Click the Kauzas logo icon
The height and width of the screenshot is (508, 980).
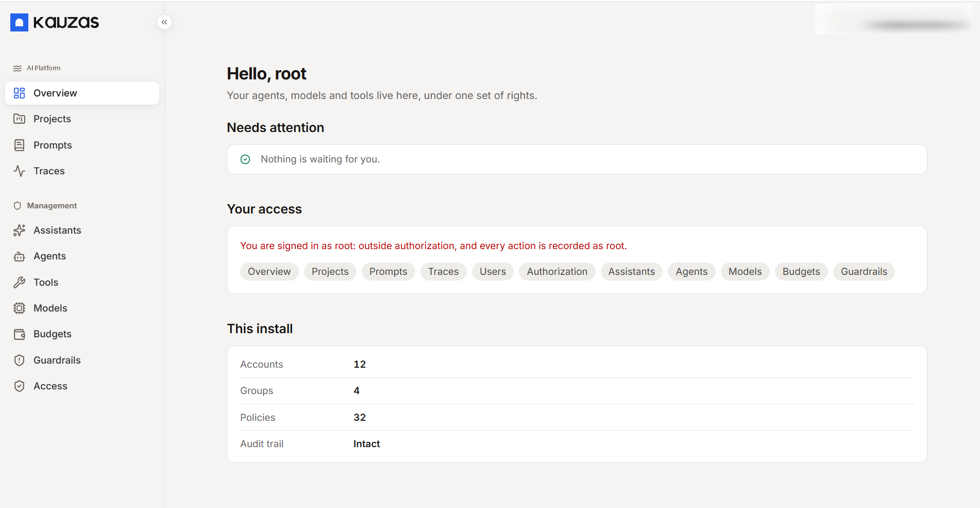[x=19, y=22]
